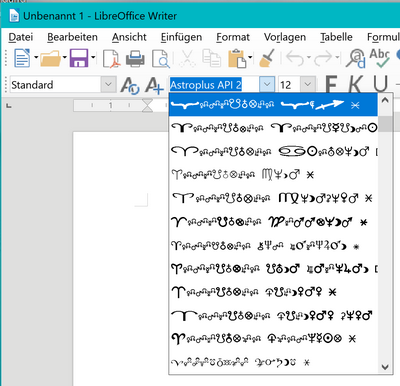Open the Vorlagen menu
This screenshot has height=386, width=400.
[285, 37]
